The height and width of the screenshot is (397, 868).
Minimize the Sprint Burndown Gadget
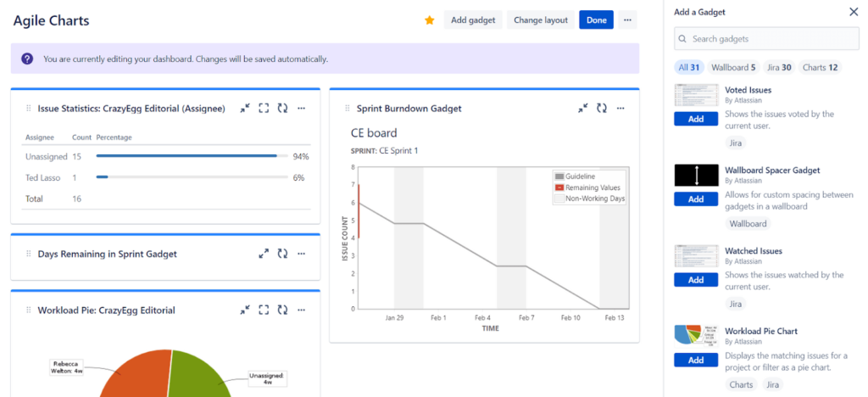pyautogui.click(x=583, y=109)
